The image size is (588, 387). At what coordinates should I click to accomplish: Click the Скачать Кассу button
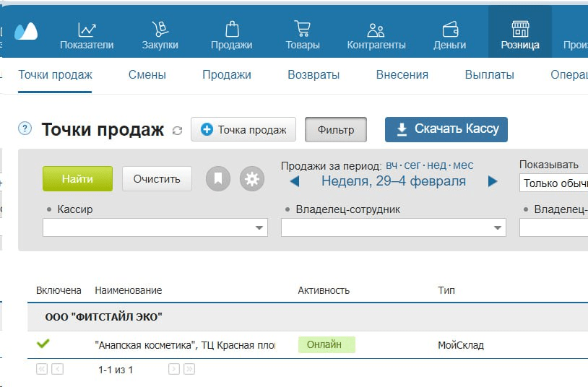(x=446, y=129)
